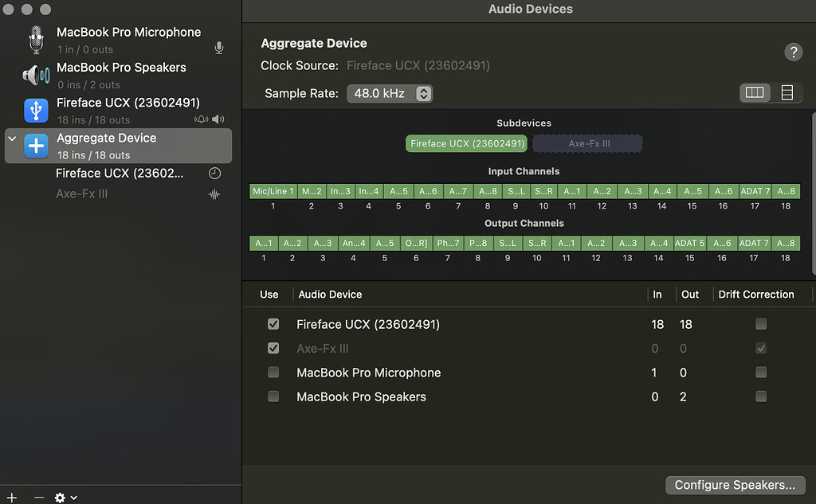Click the speaker icon on Fireface UCX

(x=217, y=118)
